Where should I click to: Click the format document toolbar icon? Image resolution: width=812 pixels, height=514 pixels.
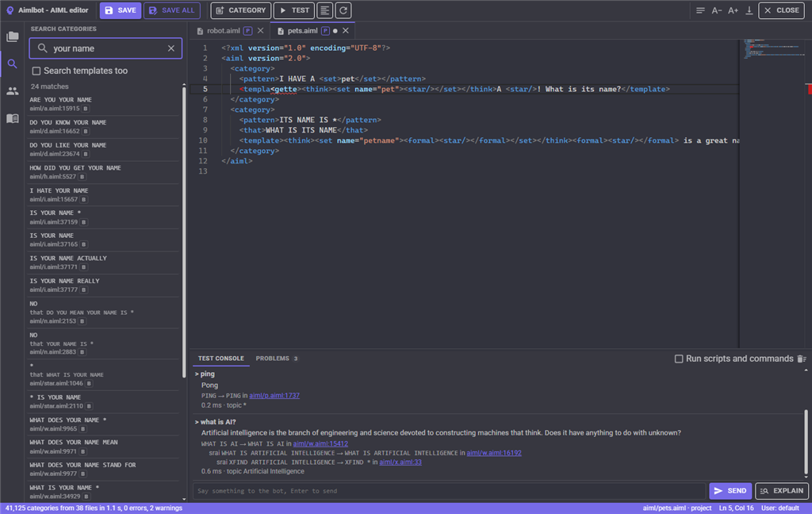click(324, 10)
